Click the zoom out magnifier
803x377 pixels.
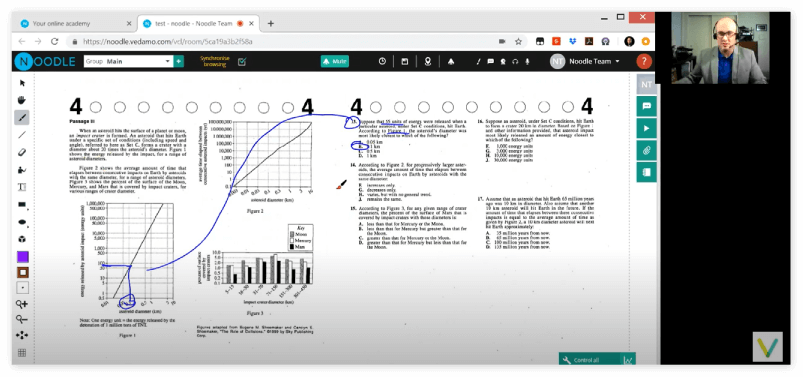(22, 320)
